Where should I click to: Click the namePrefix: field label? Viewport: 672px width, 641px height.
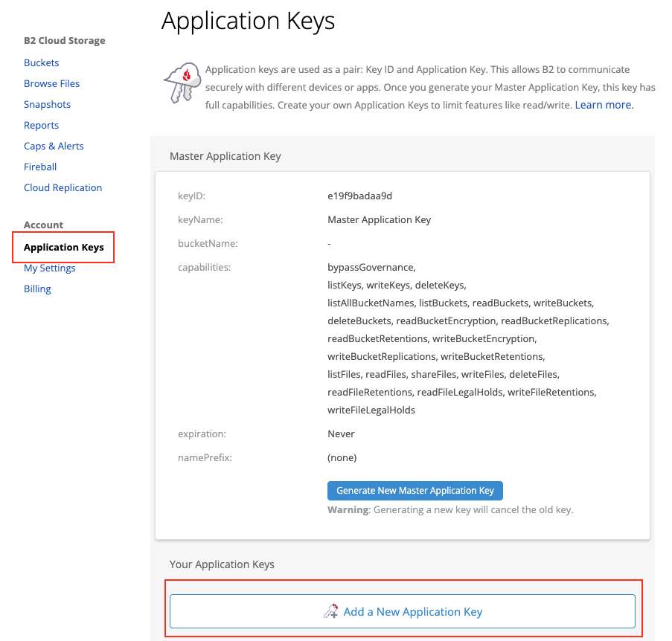point(205,458)
